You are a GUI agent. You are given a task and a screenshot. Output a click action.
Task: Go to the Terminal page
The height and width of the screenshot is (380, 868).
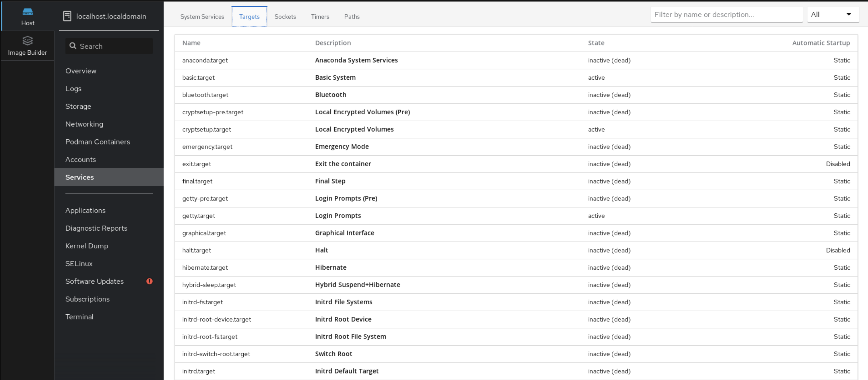[79, 317]
